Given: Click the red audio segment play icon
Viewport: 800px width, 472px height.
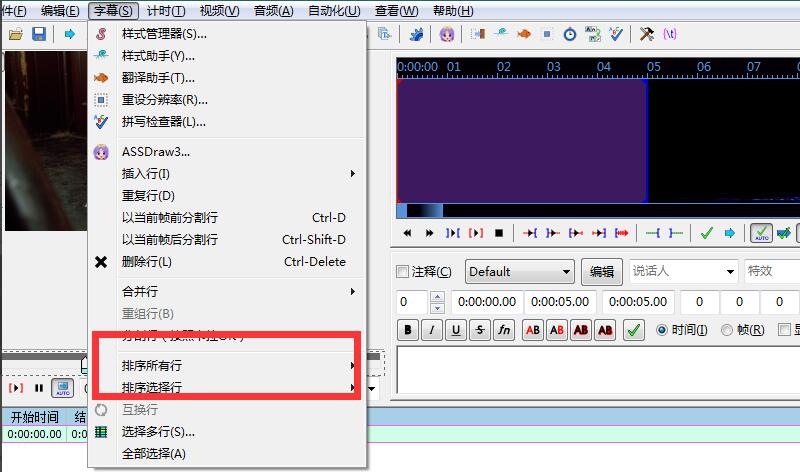Looking at the screenshot, I should coord(621,233).
